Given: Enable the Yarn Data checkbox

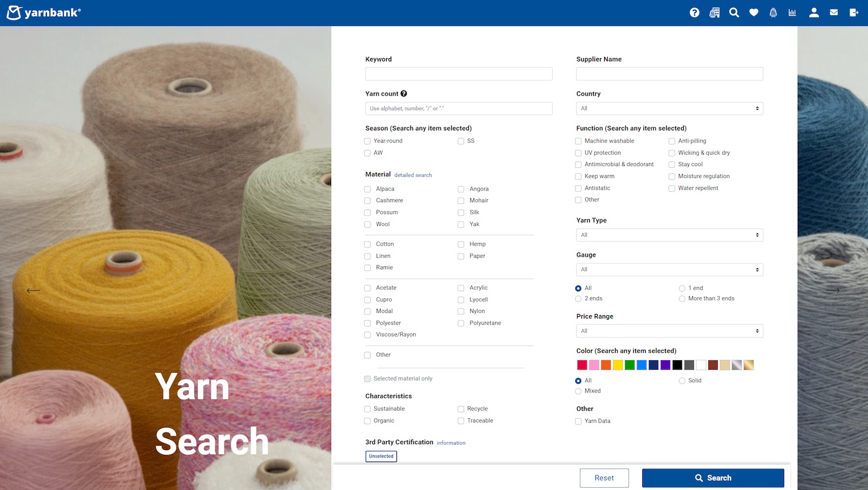Looking at the screenshot, I should (x=578, y=422).
